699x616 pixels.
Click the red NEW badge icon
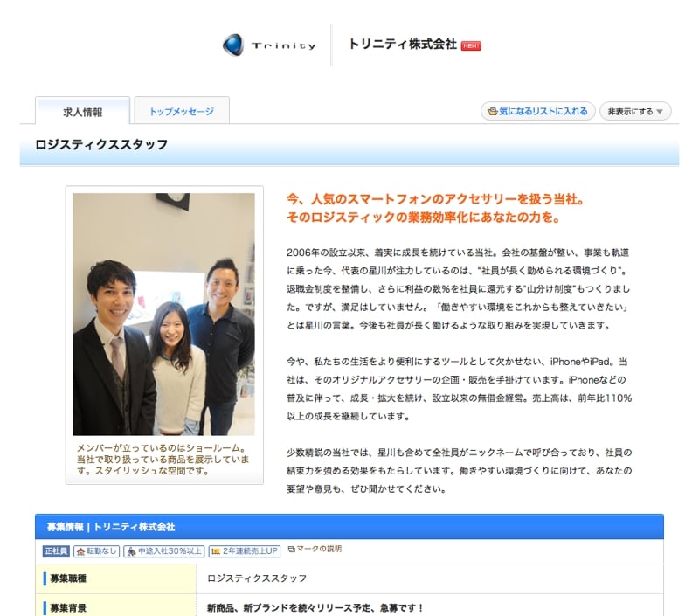tap(471, 45)
